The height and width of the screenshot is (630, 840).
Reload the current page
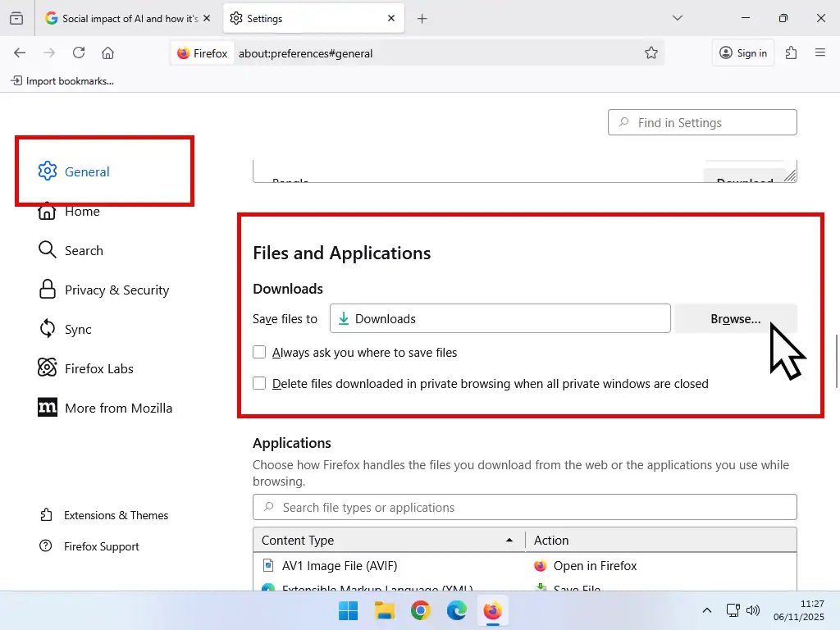pos(78,52)
